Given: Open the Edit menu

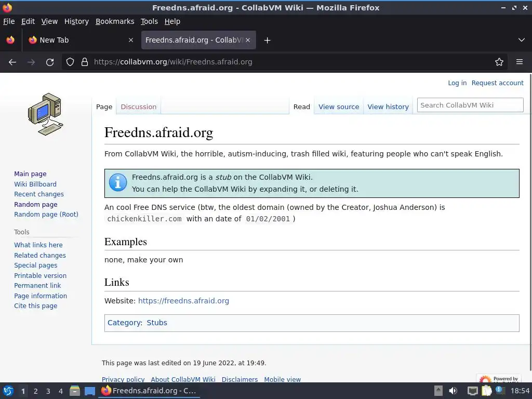Looking at the screenshot, I should point(28,21).
